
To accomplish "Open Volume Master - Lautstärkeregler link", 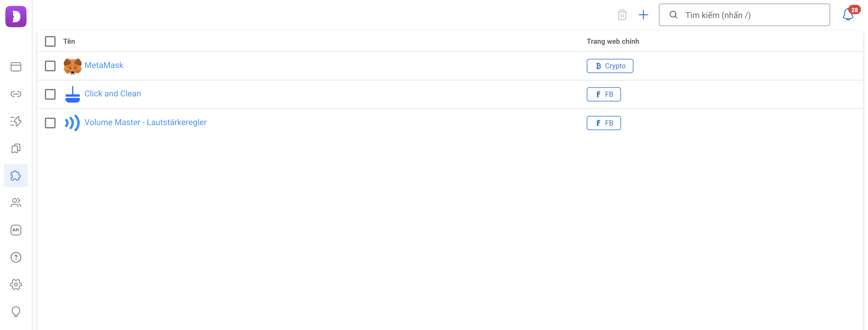I will (x=146, y=122).
